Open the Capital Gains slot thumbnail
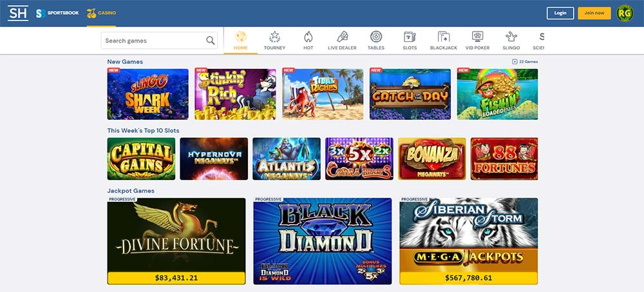The height and width of the screenshot is (292, 644). pyautogui.click(x=141, y=159)
